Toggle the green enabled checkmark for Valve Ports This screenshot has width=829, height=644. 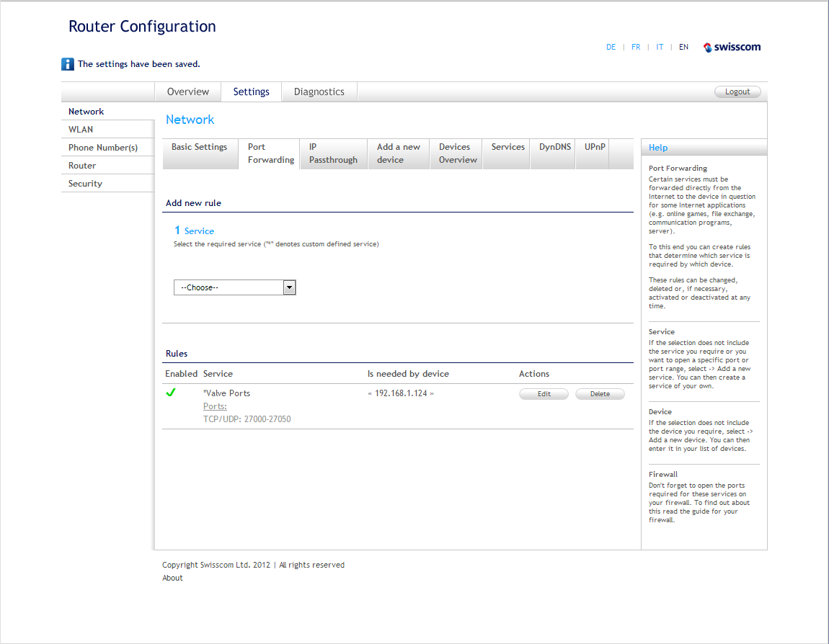tap(171, 393)
